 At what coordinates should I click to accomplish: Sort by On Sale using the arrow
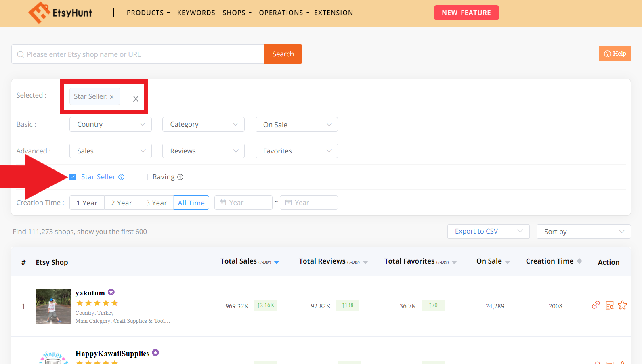pos(508,262)
